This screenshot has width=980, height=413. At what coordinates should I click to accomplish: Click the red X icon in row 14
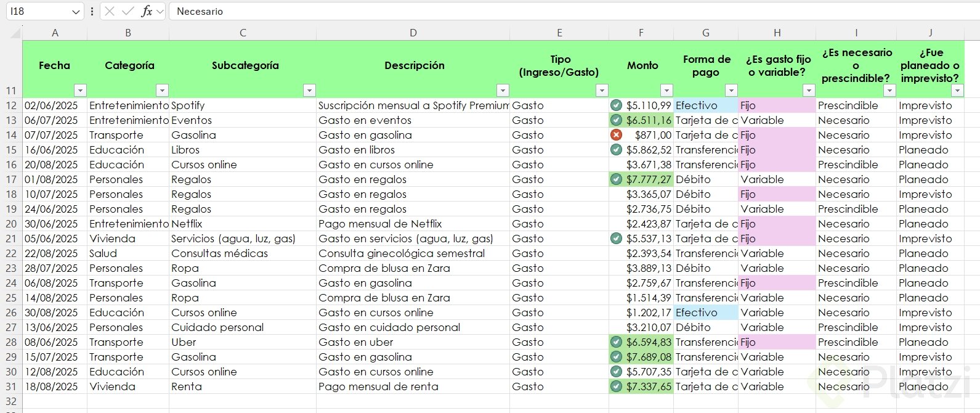coord(616,134)
